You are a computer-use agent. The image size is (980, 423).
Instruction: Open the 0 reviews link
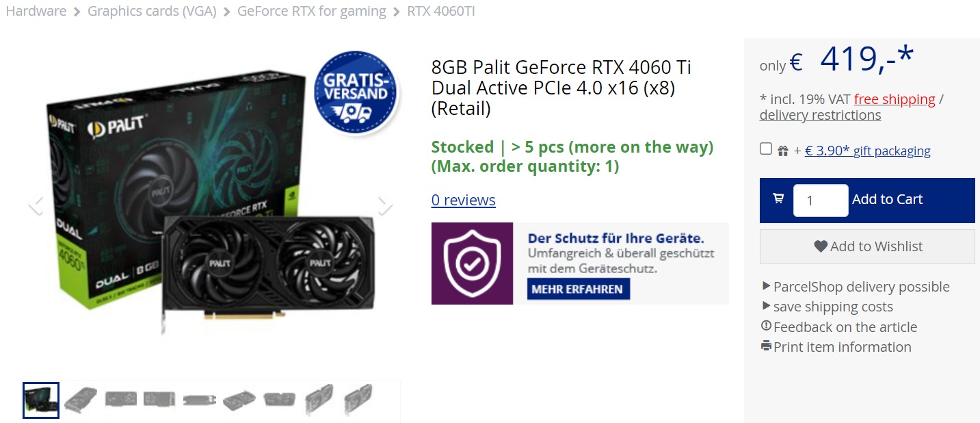tap(463, 200)
